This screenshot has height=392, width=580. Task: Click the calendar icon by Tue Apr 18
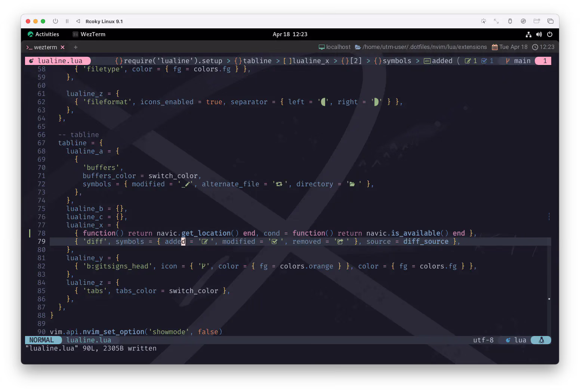(x=494, y=47)
